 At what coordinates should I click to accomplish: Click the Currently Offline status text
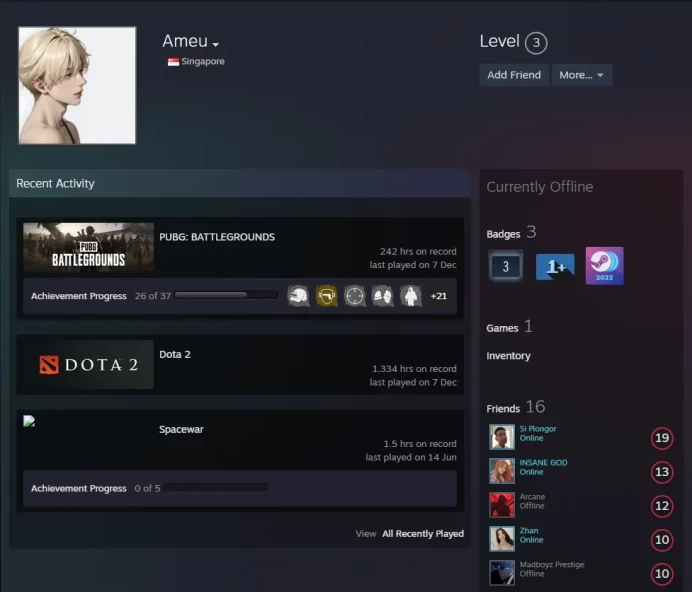540,187
